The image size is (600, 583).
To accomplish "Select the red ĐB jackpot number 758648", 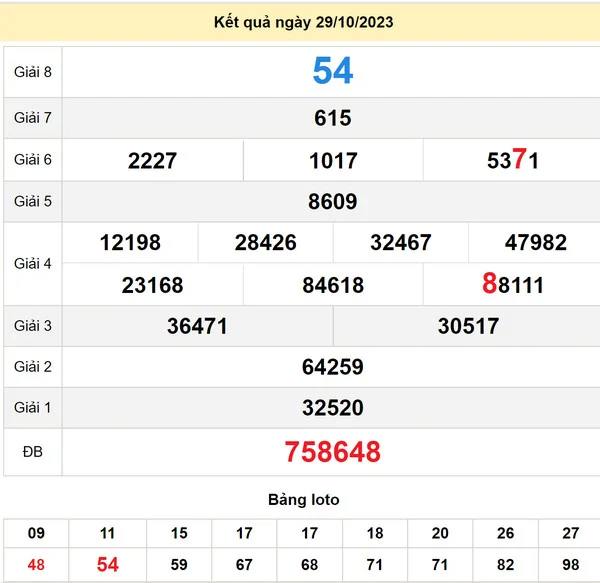I will tap(332, 452).
